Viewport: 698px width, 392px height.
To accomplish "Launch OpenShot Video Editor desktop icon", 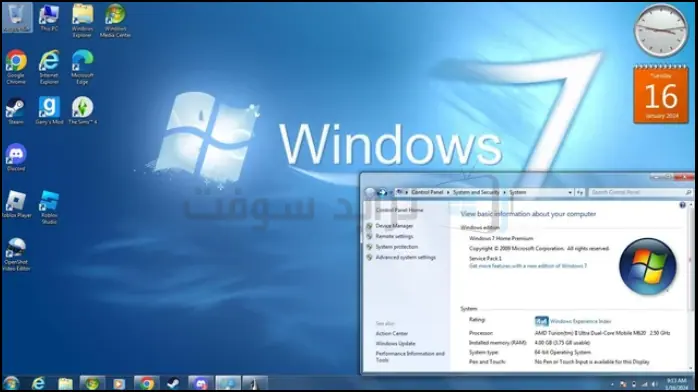I will tap(16, 255).
